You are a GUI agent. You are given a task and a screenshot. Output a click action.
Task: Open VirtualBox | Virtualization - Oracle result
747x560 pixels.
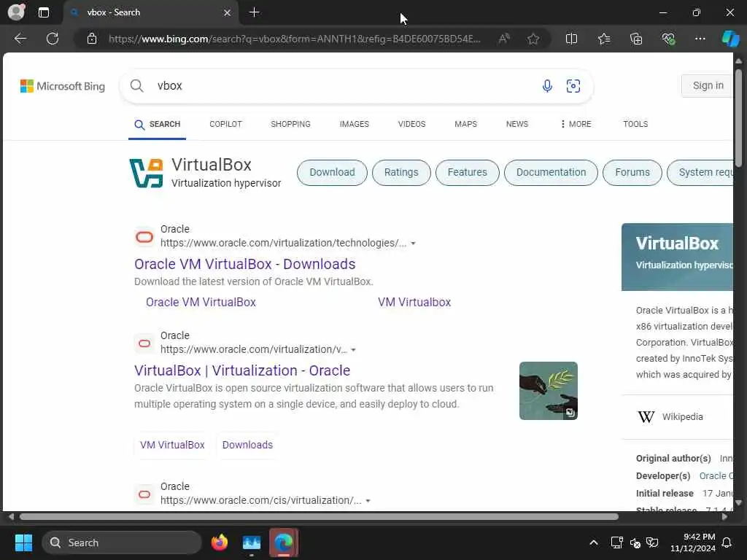click(x=242, y=370)
